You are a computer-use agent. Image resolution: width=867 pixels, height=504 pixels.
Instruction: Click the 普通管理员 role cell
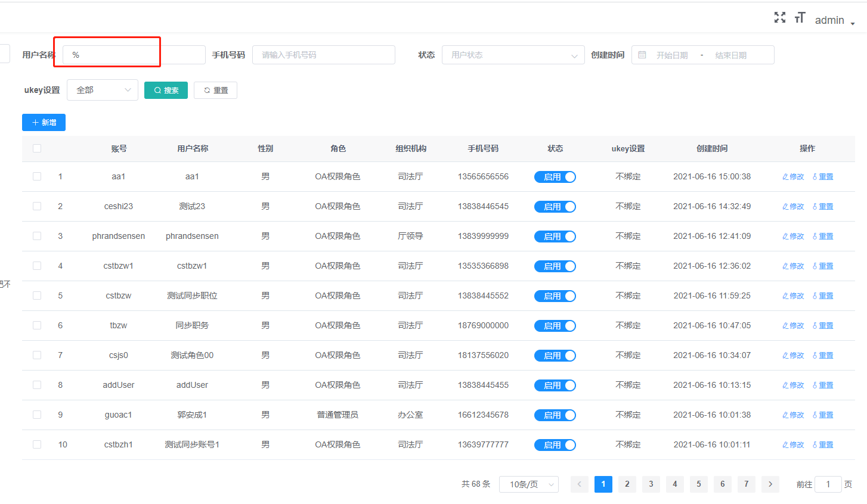[x=337, y=415]
